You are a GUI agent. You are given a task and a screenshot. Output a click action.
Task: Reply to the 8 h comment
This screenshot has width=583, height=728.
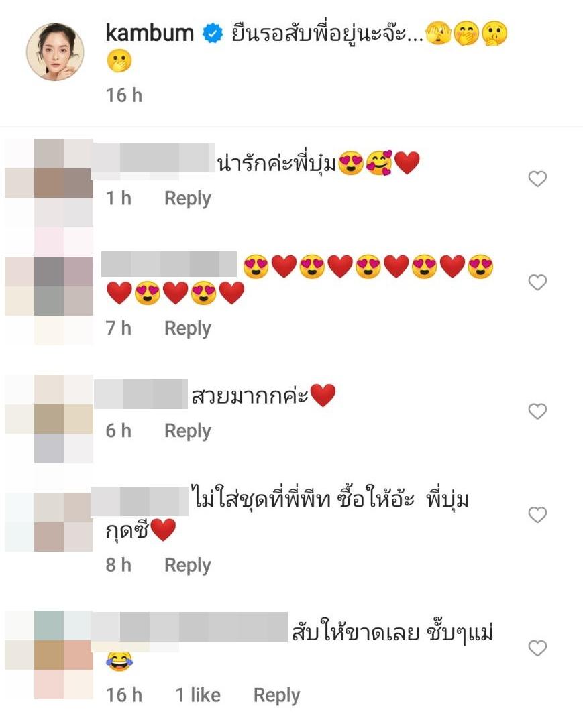tap(188, 566)
